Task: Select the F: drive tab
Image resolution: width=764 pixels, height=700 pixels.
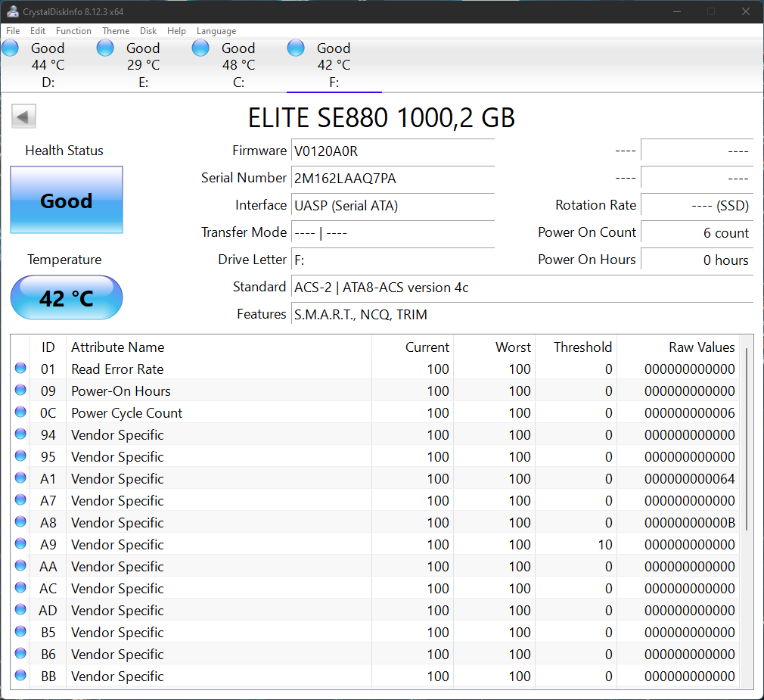Action: coord(334,65)
